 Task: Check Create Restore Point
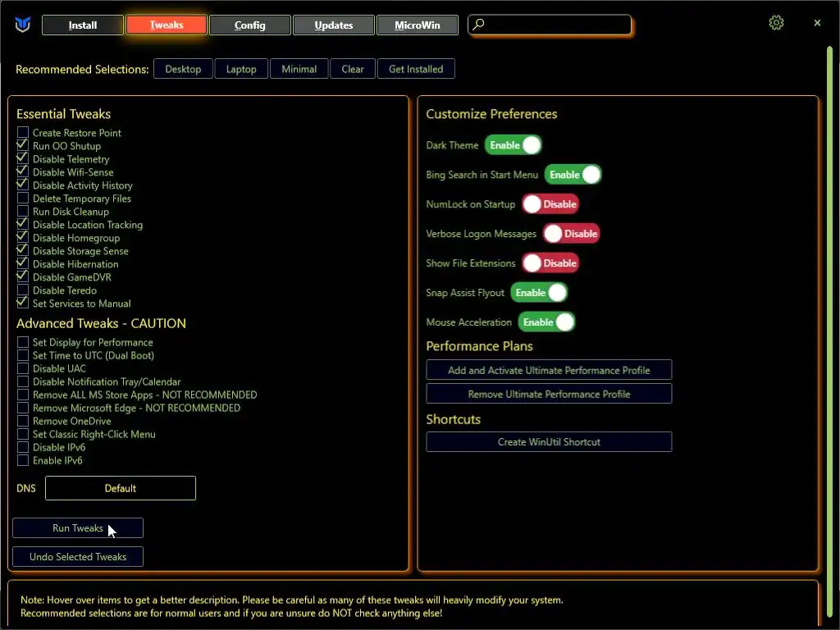pos(22,132)
